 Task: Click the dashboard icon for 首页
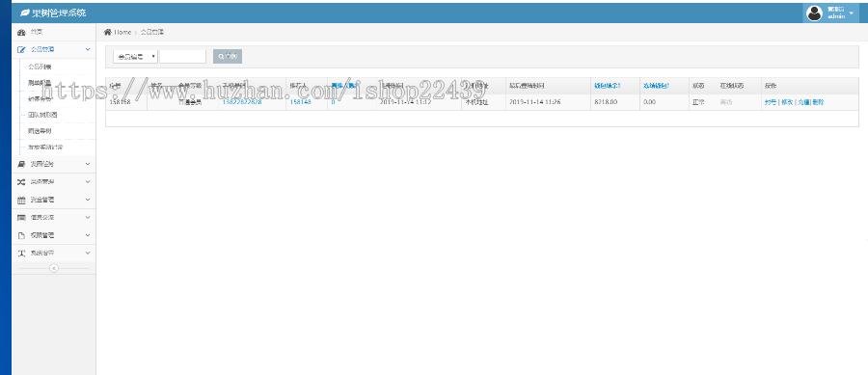(21, 33)
